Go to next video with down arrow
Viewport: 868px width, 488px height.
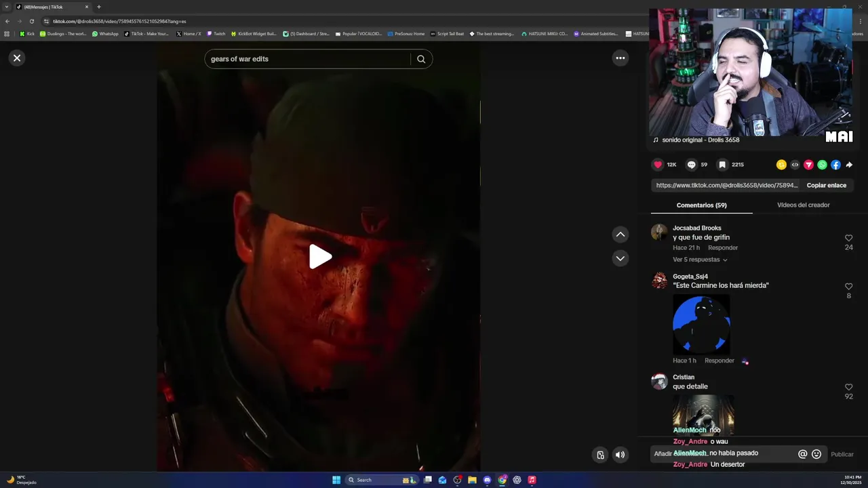tap(620, 258)
